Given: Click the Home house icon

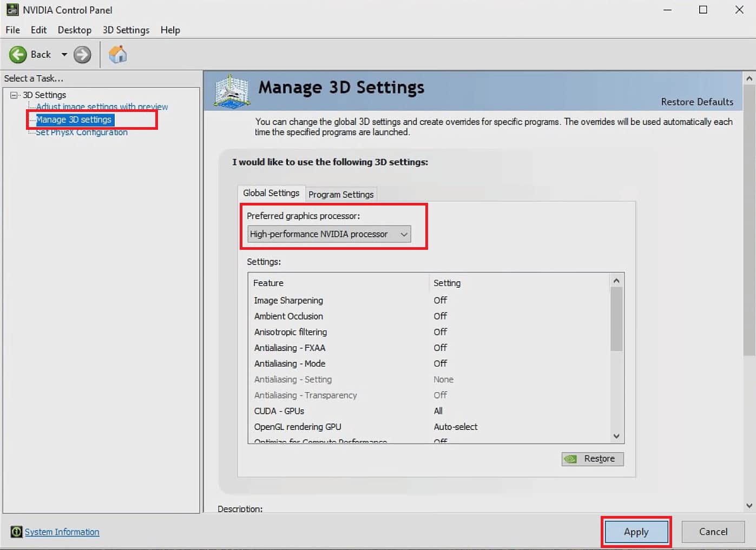Looking at the screenshot, I should click(117, 54).
